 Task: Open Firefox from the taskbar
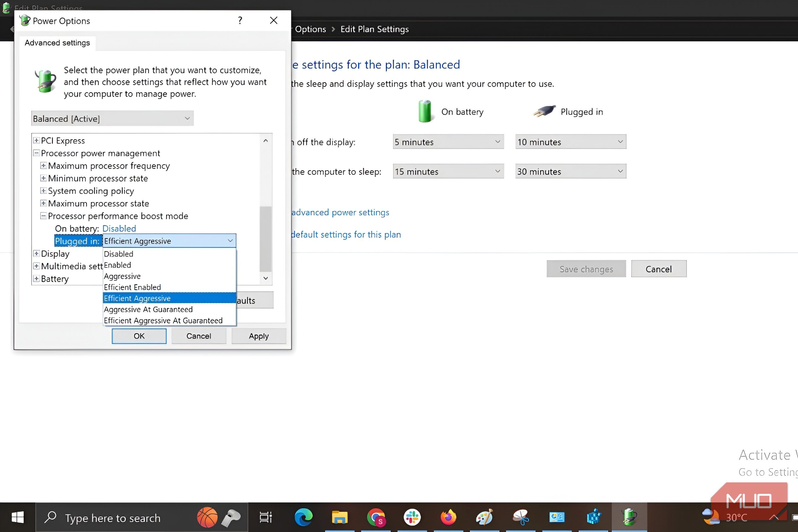[x=448, y=517]
